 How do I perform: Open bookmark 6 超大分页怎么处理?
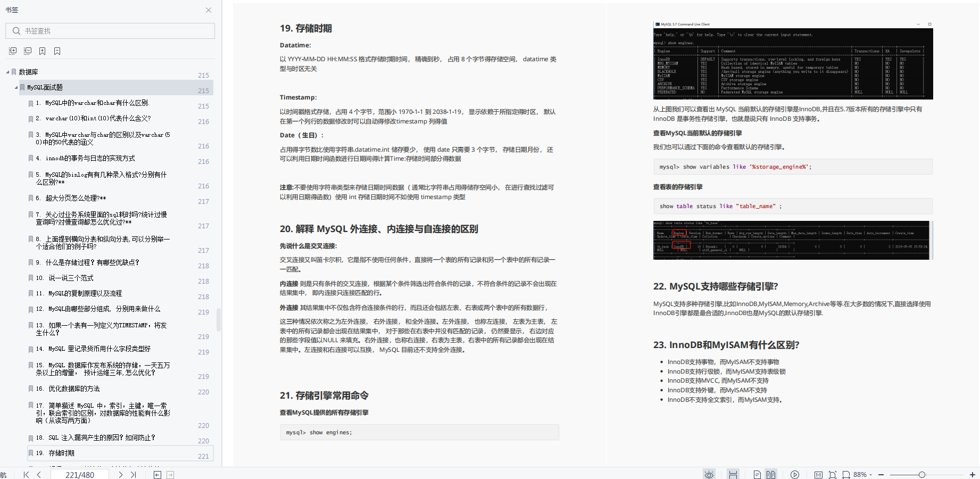(71, 198)
